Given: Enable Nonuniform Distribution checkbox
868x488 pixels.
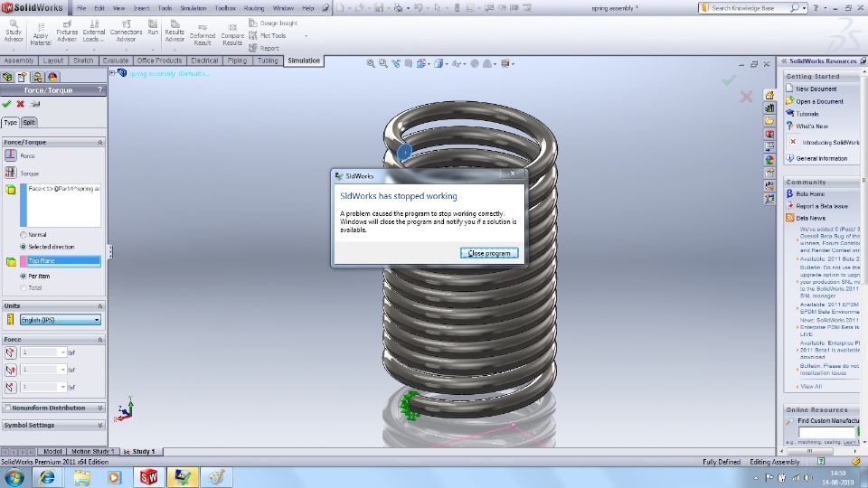Looking at the screenshot, I should pos(7,408).
